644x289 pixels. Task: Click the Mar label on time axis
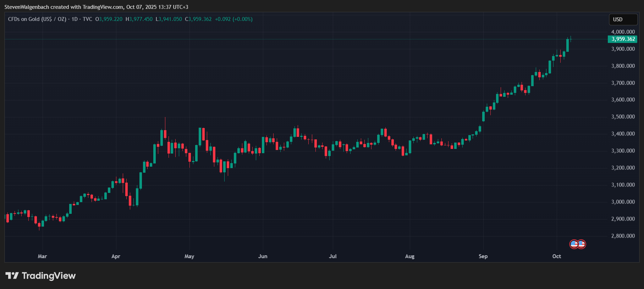click(42, 256)
